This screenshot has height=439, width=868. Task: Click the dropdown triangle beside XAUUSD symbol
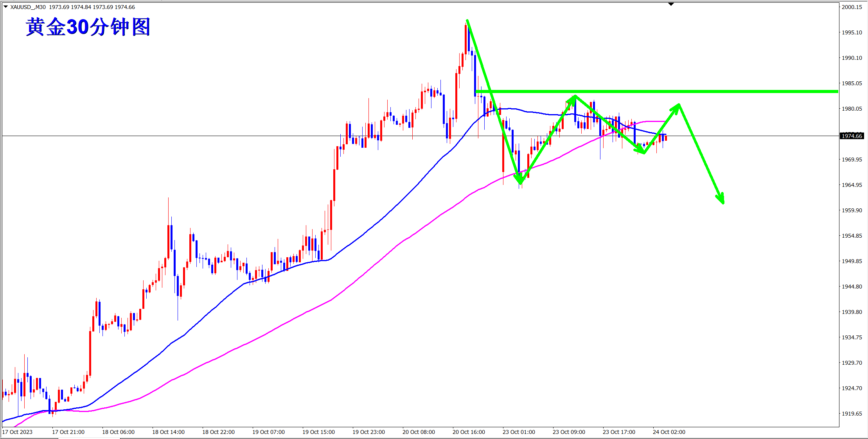pyautogui.click(x=5, y=7)
